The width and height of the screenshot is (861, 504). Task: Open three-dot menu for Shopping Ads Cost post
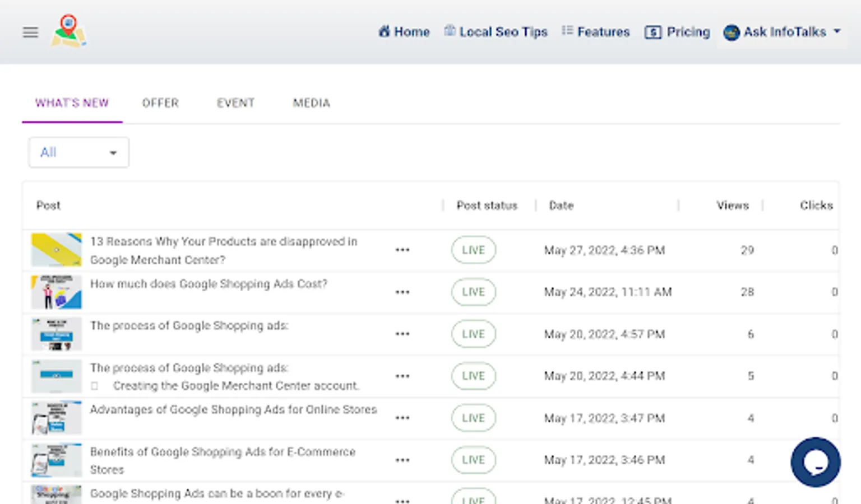(402, 292)
